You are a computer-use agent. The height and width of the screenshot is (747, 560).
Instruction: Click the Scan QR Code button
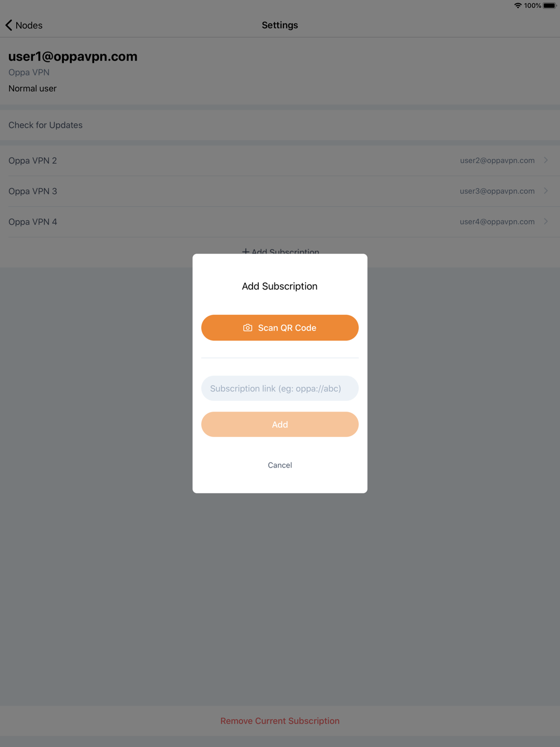point(280,328)
